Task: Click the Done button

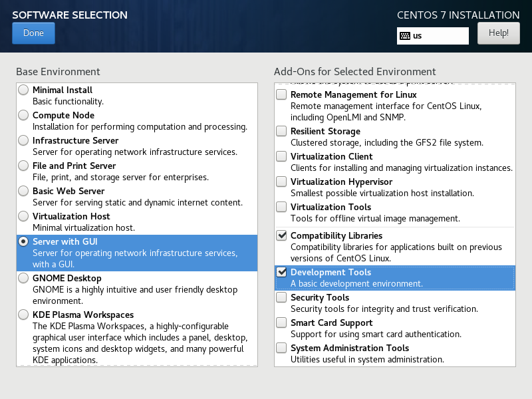Action: point(33,33)
